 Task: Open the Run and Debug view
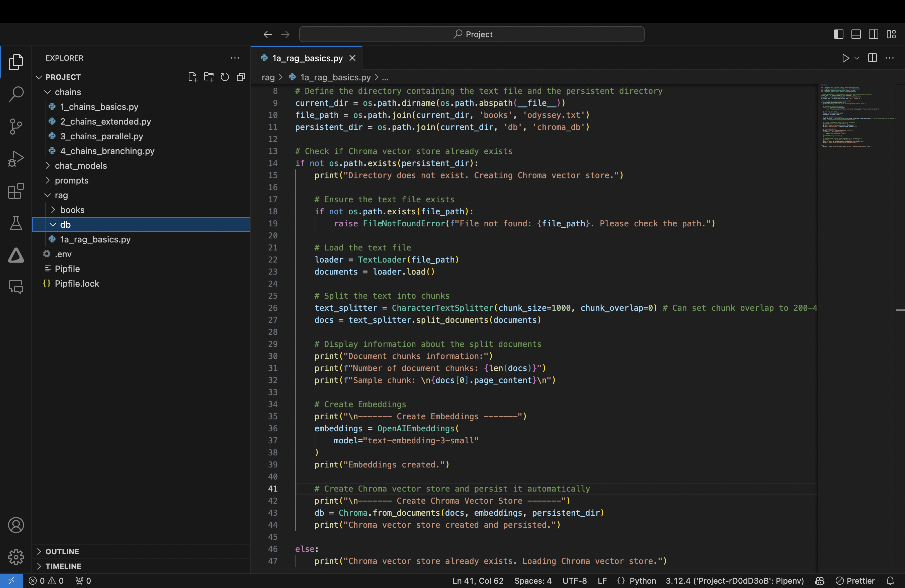click(x=16, y=159)
